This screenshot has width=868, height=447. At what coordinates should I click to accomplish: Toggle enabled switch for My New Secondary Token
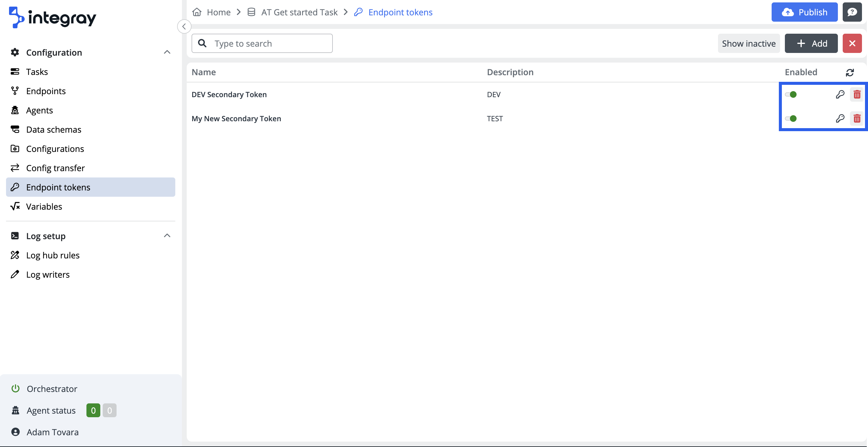[791, 119]
